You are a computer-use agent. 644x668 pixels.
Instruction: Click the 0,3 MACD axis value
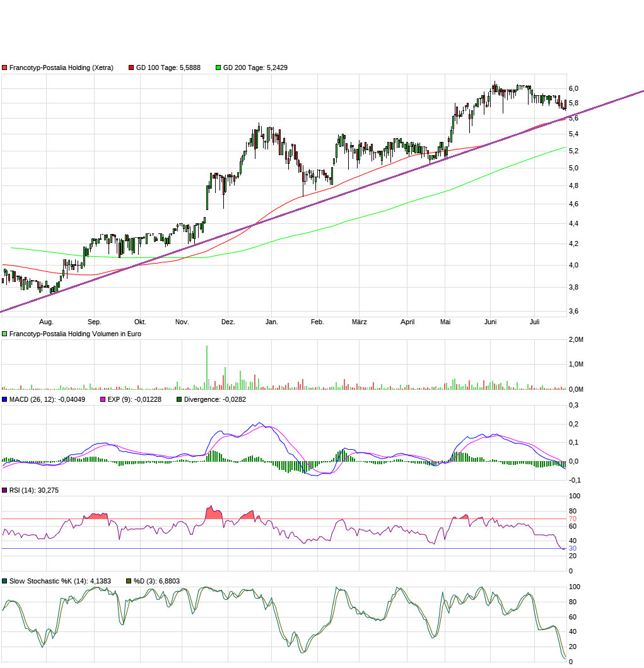point(574,405)
